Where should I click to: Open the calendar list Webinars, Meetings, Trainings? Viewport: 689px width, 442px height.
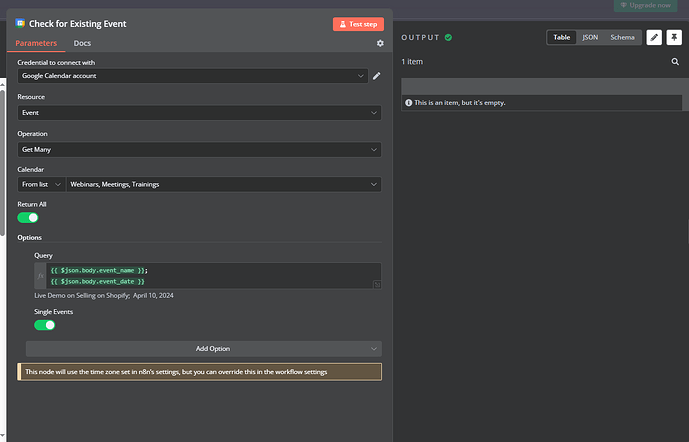pyautogui.click(x=224, y=185)
